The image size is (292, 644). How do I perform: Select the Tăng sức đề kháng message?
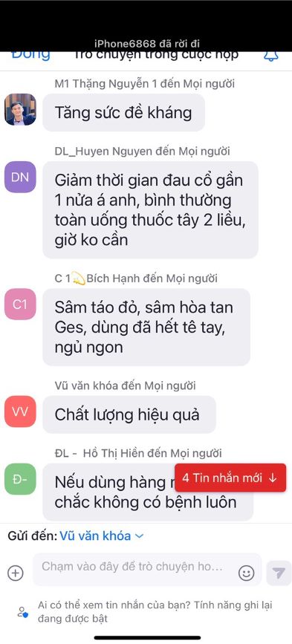[x=123, y=113]
